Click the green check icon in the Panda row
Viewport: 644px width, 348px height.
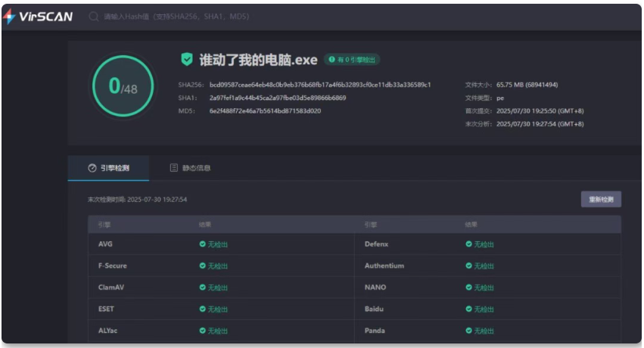(468, 331)
